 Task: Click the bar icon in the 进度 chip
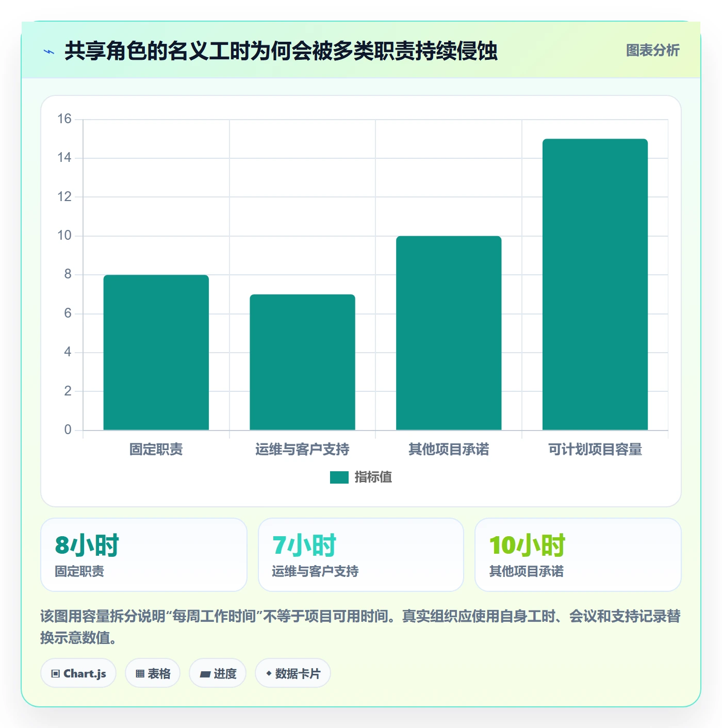pyautogui.click(x=205, y=674)
